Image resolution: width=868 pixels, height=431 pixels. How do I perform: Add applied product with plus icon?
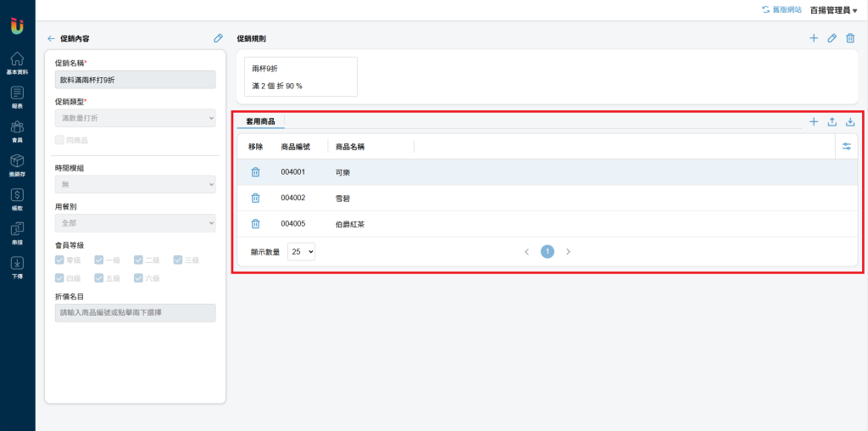[x=814, y=122]
